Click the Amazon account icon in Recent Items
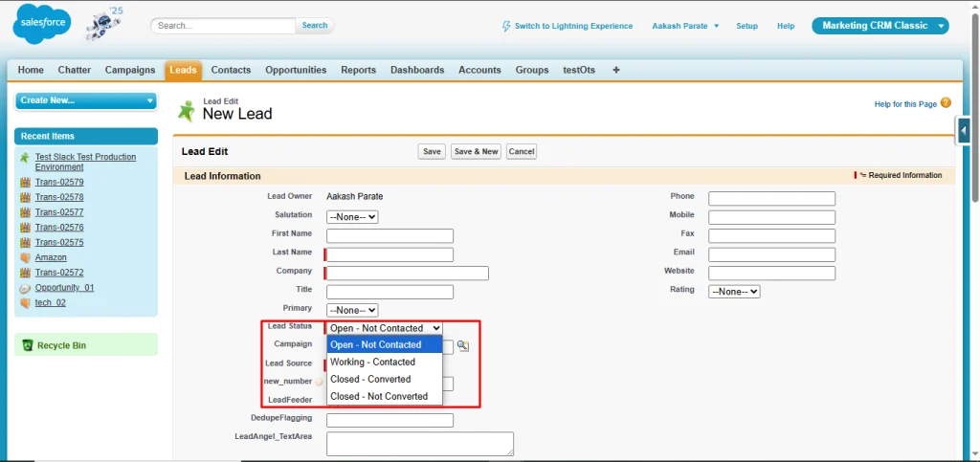 click(x=25, y=257)
